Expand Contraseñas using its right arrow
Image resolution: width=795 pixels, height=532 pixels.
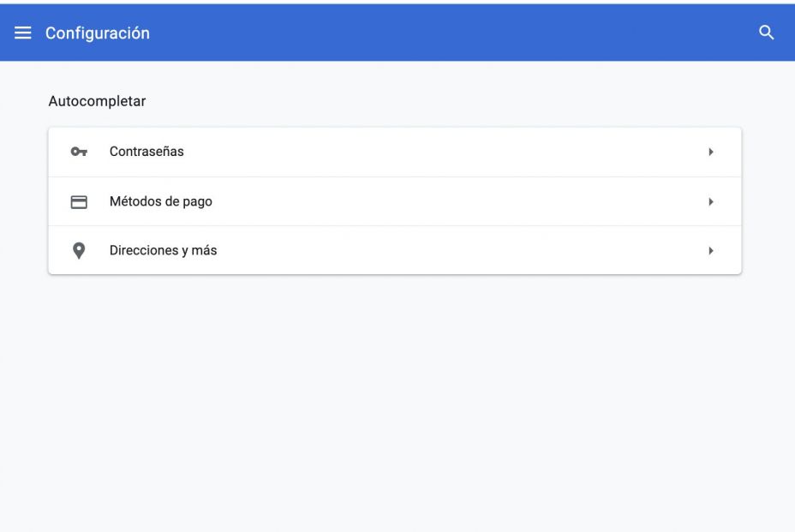click(x=711, y=152)
